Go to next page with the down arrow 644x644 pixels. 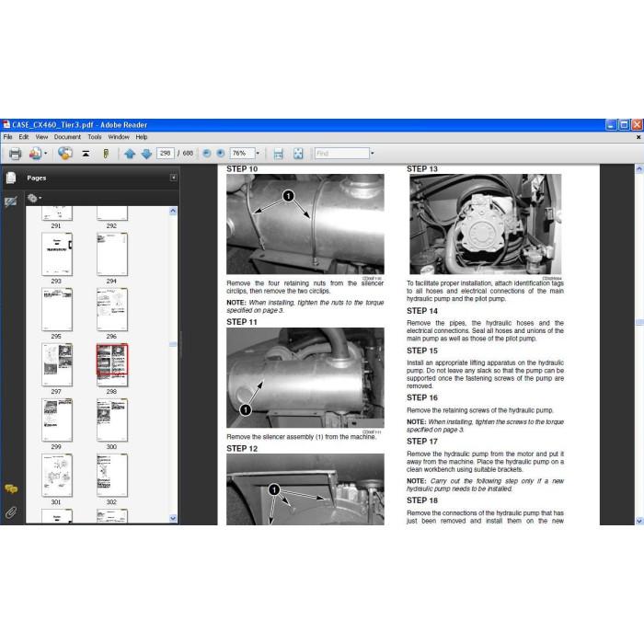pos(146,154)
